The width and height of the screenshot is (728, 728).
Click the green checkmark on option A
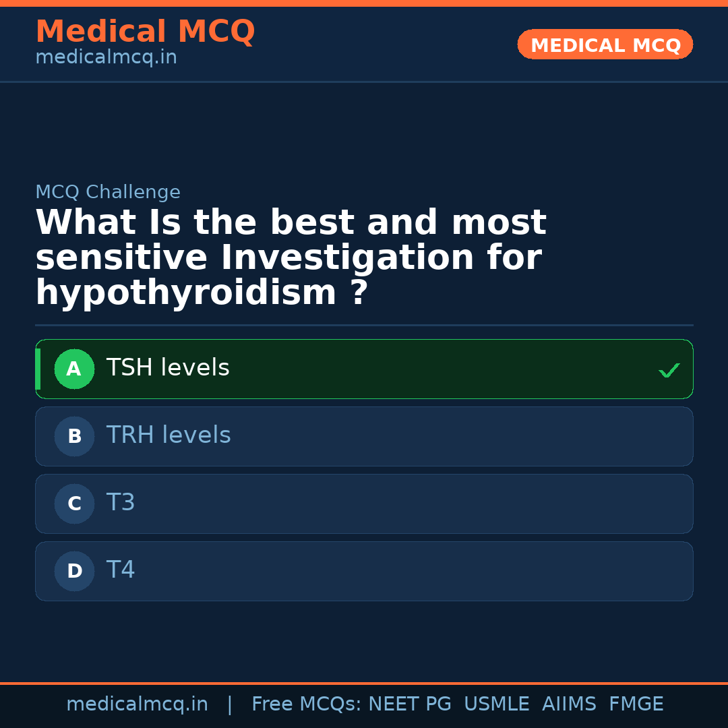pos(669,370)
